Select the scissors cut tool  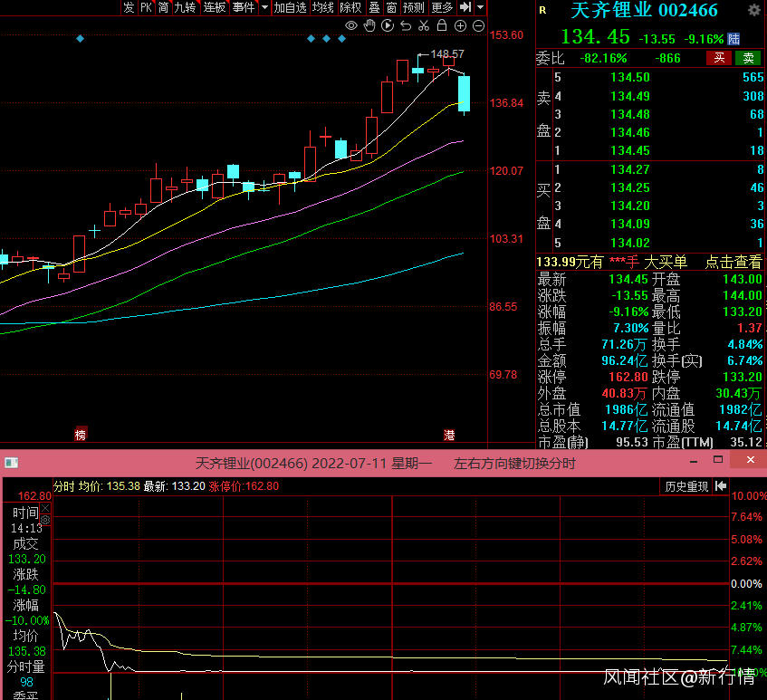tap(424, 26)
